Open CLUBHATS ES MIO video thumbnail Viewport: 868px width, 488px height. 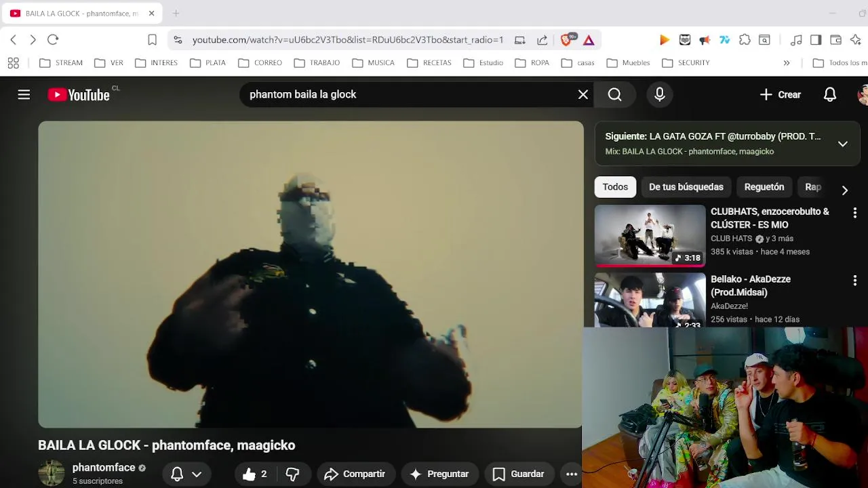[x=650, y=236]
